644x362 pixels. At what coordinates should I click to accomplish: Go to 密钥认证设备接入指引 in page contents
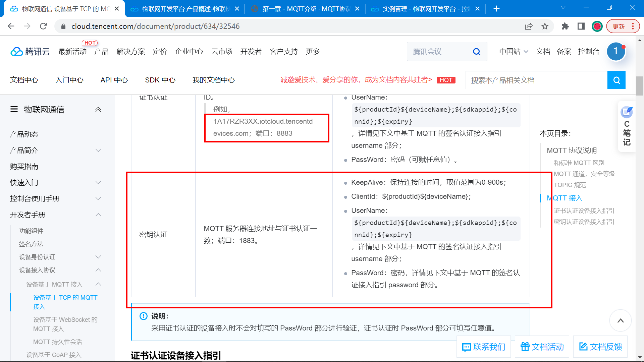point(584,222)
